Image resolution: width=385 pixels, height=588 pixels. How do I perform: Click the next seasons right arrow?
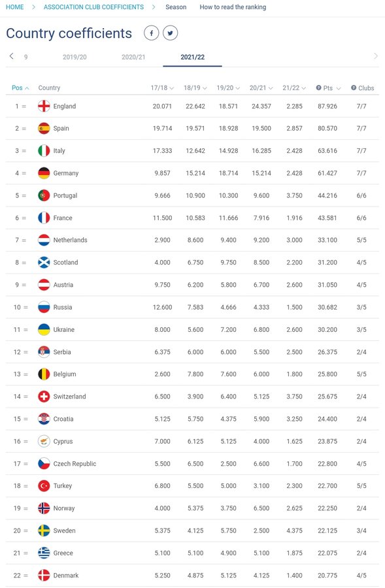(x=376, y=56)
